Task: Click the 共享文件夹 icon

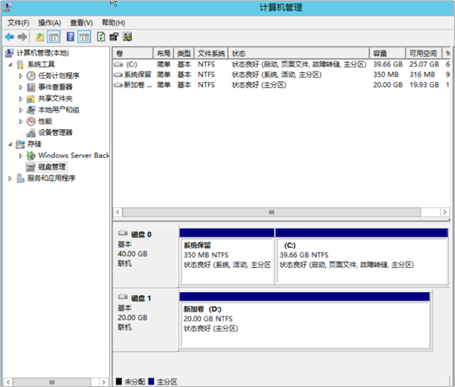Action: coord(31,99)
